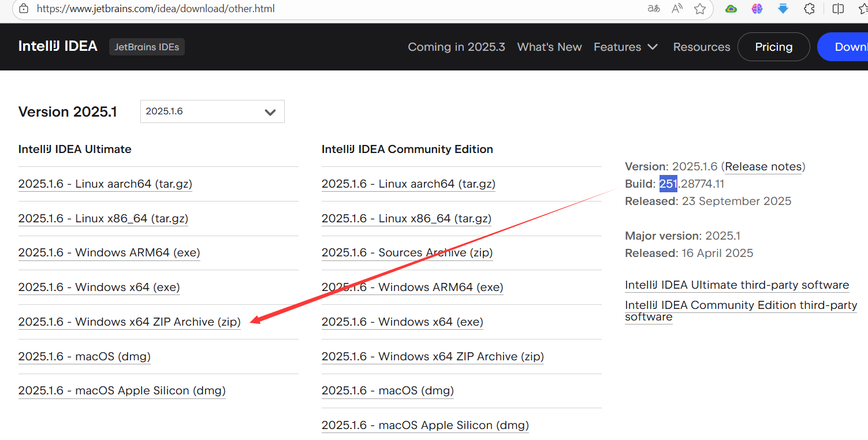
Task: Download Community macOS (dmg)
Action: (388, 390)
